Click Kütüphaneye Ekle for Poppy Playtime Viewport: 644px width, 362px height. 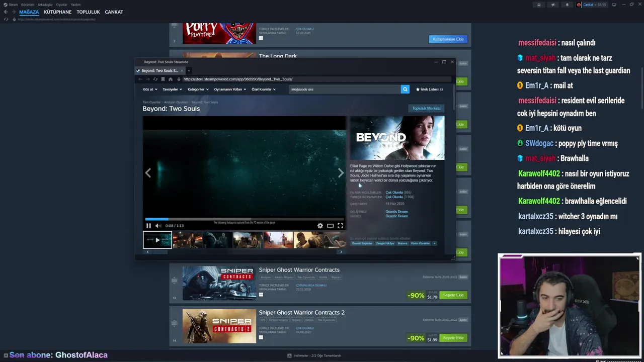pyautogui.click(x=448, y=39)
